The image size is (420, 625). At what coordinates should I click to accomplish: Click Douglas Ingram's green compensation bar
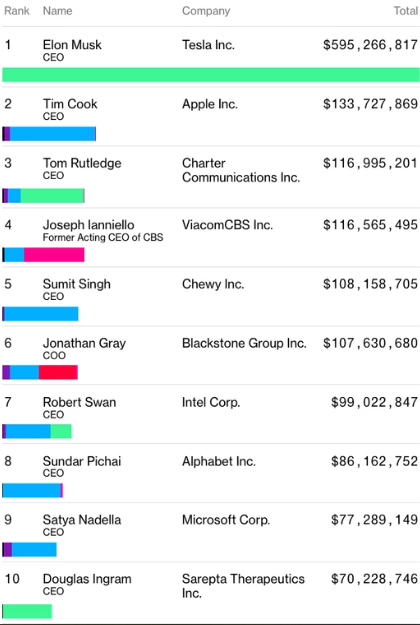pyautogui.click(x=27, y=611)
